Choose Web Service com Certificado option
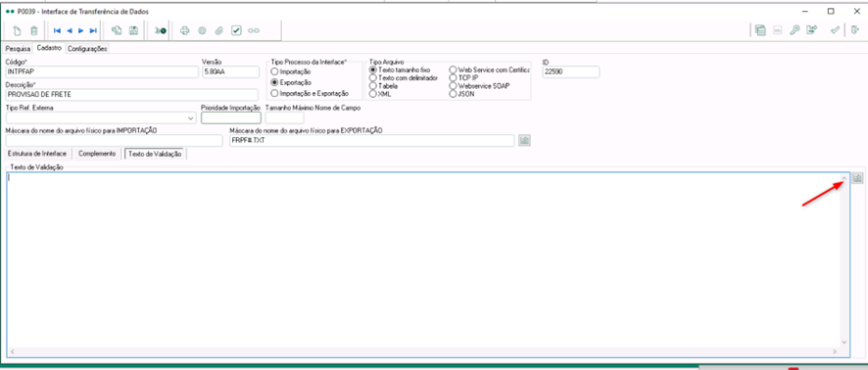The image size is (868, 370). click(x=454, y=70)
